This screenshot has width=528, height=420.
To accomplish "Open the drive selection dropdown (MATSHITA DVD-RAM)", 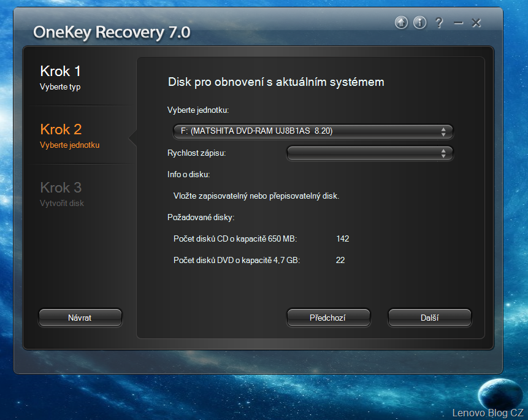I will click(x=312, y=131).
